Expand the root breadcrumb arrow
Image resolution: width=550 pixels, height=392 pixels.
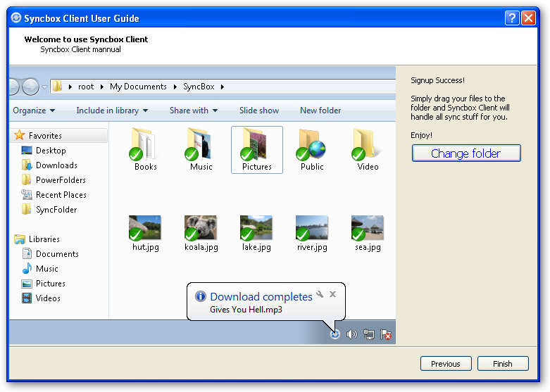pos(101,87)
